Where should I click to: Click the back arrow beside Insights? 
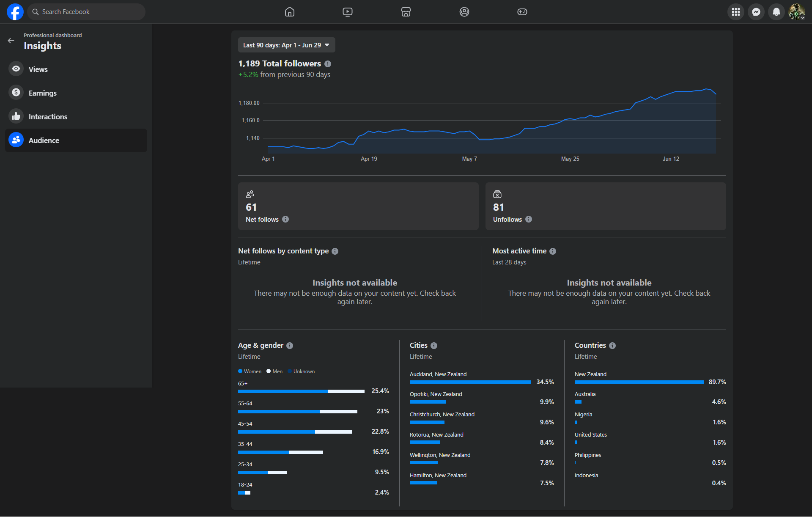(11, 41)
